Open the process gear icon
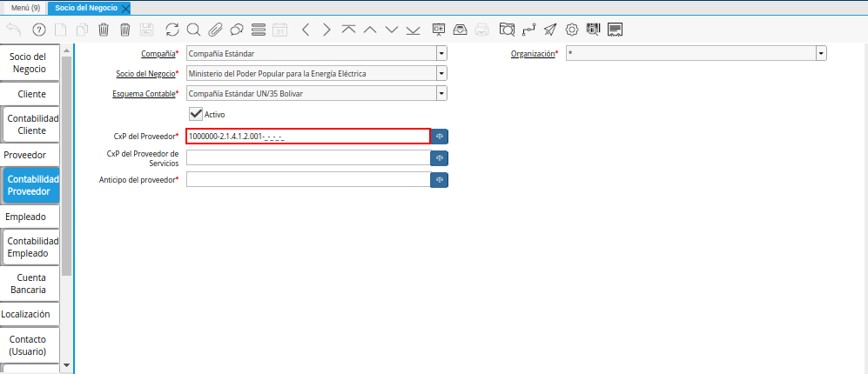 click(x=572, y=30)
